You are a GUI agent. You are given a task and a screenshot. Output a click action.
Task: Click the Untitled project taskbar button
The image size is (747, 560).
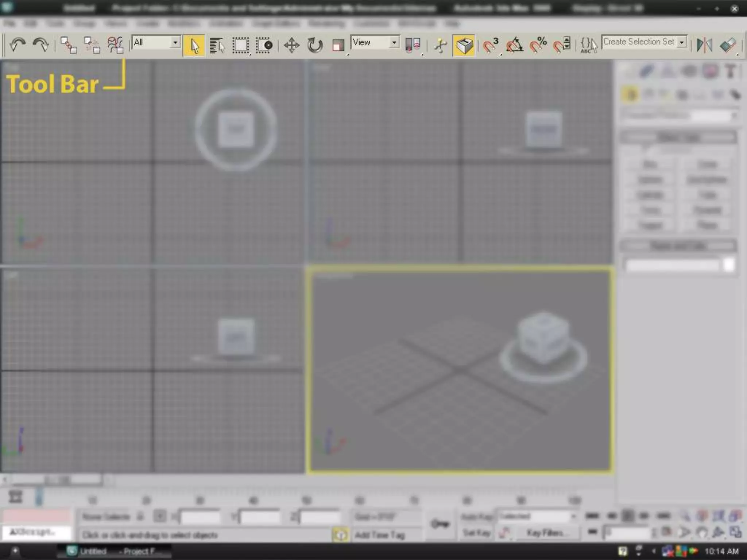(115, 551)
